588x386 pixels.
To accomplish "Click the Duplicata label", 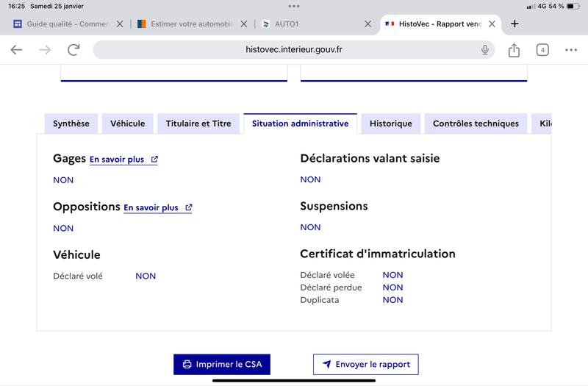I will [x=320, y=300].
